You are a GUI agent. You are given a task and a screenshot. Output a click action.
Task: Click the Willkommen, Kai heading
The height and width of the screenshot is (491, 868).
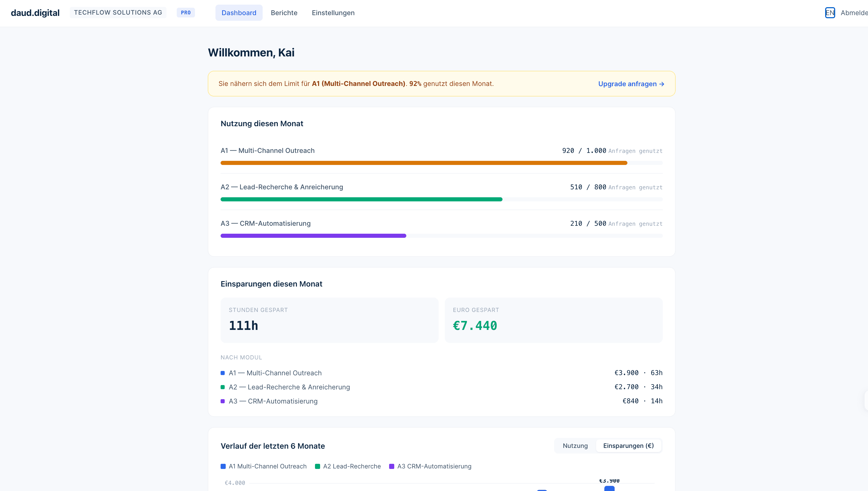pyautogui.click(x=251, y=53)
